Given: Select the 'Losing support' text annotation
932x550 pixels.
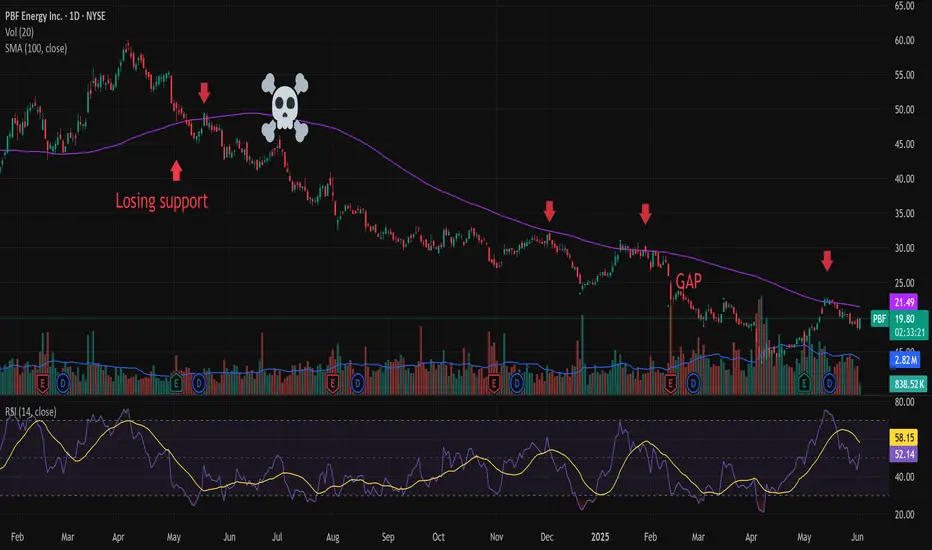Looking at the screenshot, I should click(162, 201).
